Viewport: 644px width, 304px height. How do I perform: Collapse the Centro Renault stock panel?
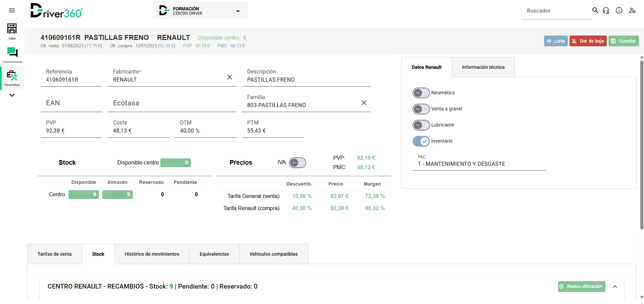pos(614,287)
